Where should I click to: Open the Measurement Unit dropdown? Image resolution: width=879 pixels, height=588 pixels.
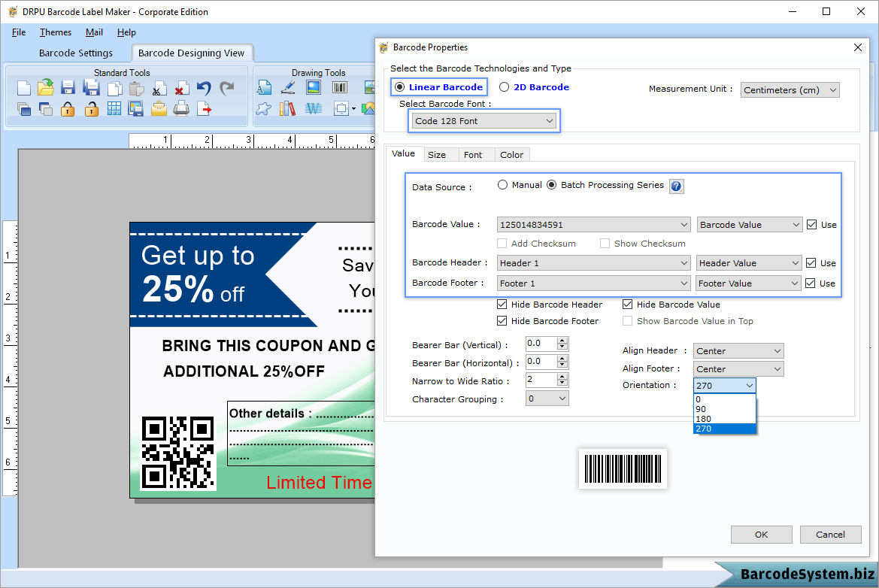790,89
